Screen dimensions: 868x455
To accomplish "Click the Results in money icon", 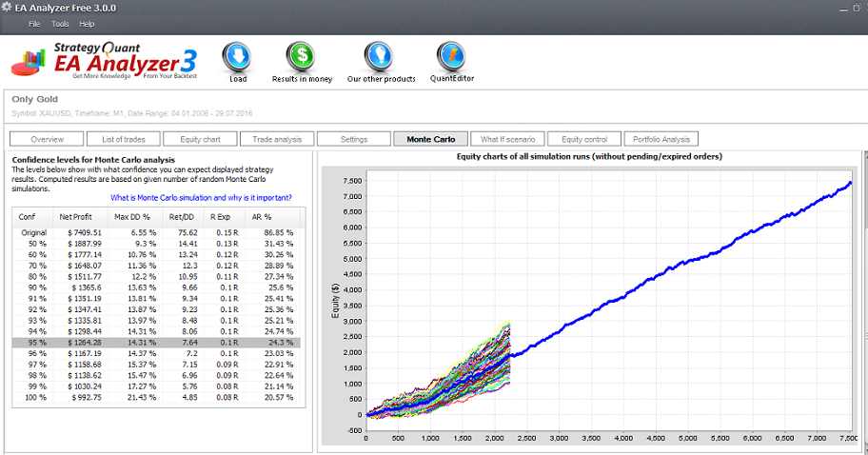I will pyautogui.click(x=302, y=57).
